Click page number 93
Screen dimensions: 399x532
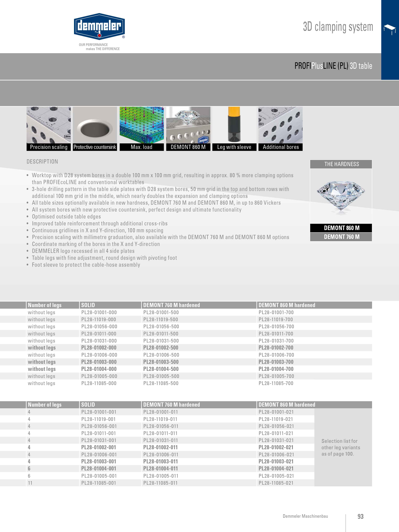(361, 516)
